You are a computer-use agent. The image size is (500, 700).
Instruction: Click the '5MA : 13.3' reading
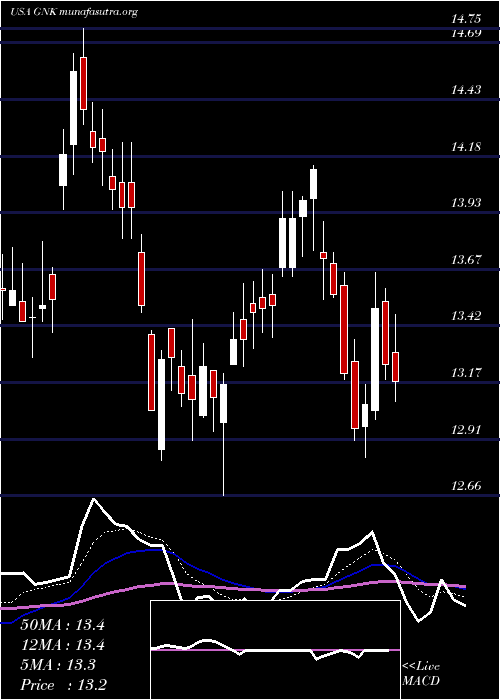58,665
